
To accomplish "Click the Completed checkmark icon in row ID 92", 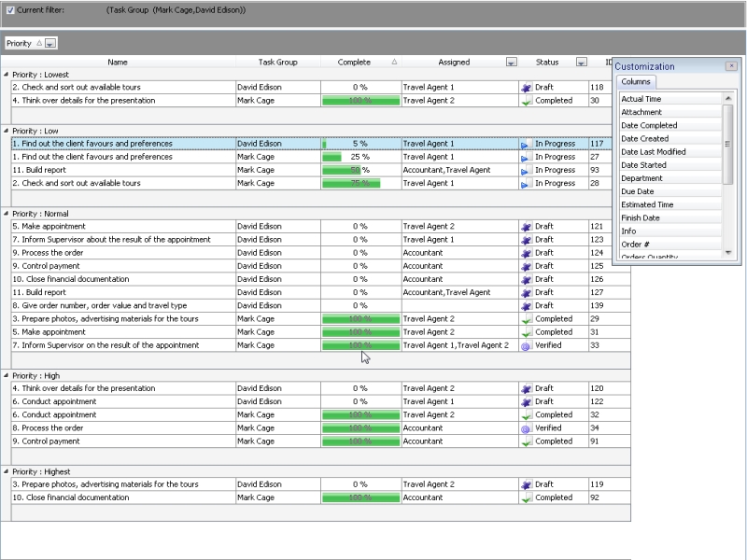I will 526,498.
